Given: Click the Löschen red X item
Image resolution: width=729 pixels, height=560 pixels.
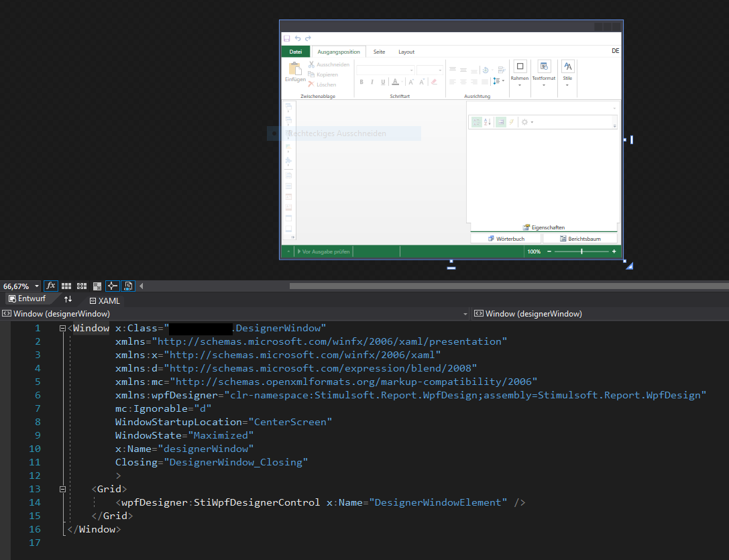Looking at the screenshot, I should pyautogui.click(x=322, y=85).
